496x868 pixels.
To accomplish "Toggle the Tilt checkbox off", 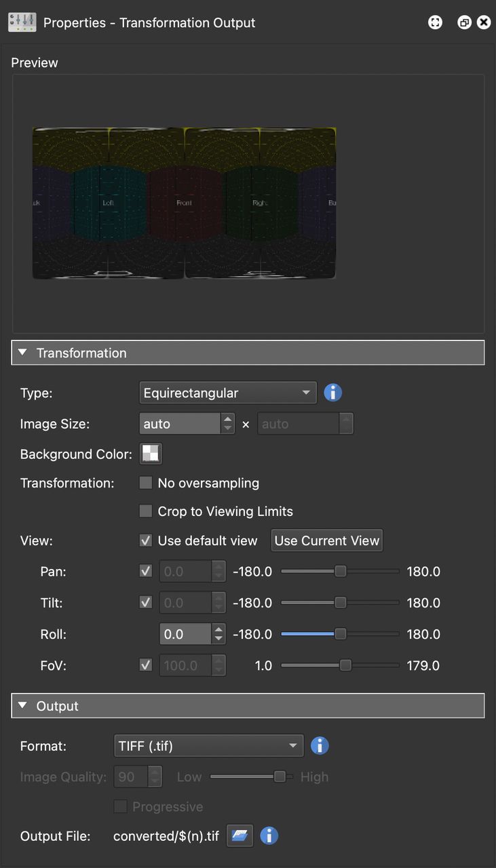I will 145,602.
